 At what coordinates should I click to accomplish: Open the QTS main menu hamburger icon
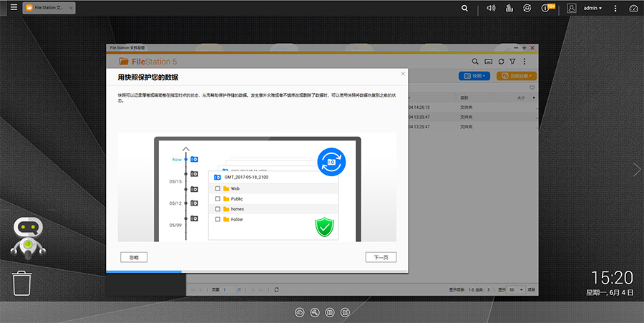point(14,8)
